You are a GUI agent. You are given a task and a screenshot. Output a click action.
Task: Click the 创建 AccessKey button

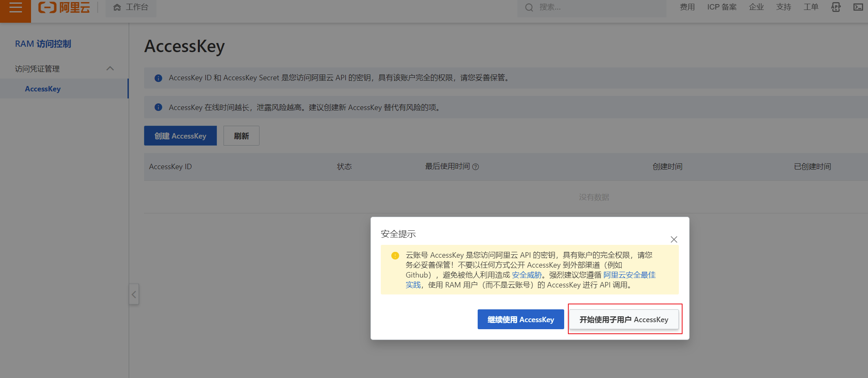[180, 136]
